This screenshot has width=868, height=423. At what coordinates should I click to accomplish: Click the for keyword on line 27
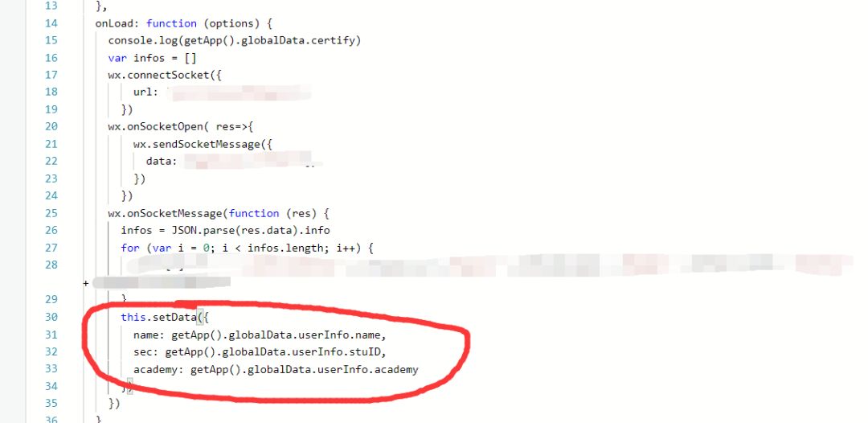pos(130,248)
